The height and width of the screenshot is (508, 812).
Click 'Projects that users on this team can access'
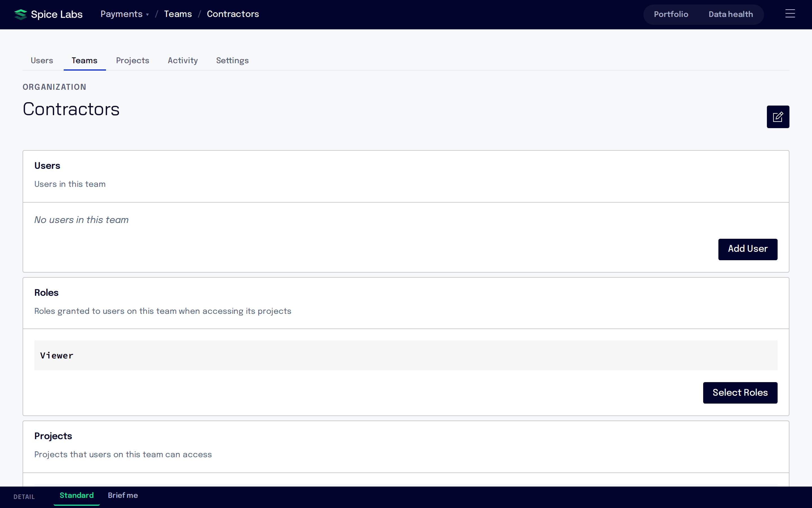(x=123, y=455)
